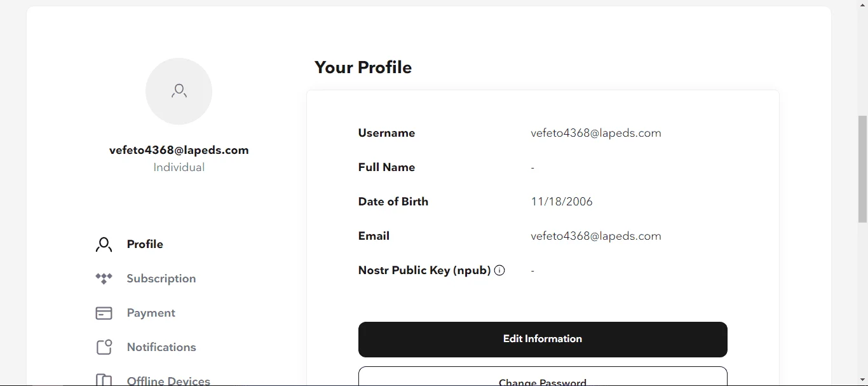The width and height of the screenshot is (868, 386).
Task: Click the Edit Information button
Action: coord(543,340)
